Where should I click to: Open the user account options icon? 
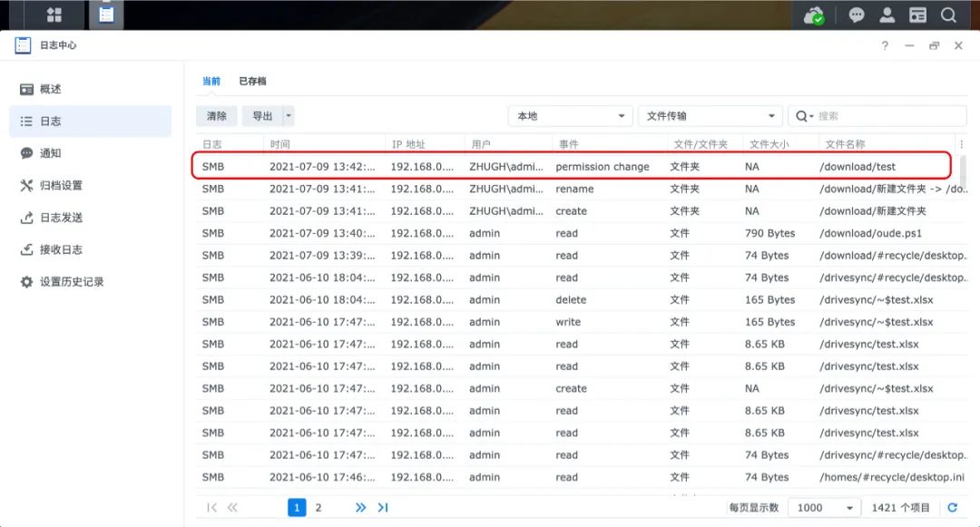(887, 15)
